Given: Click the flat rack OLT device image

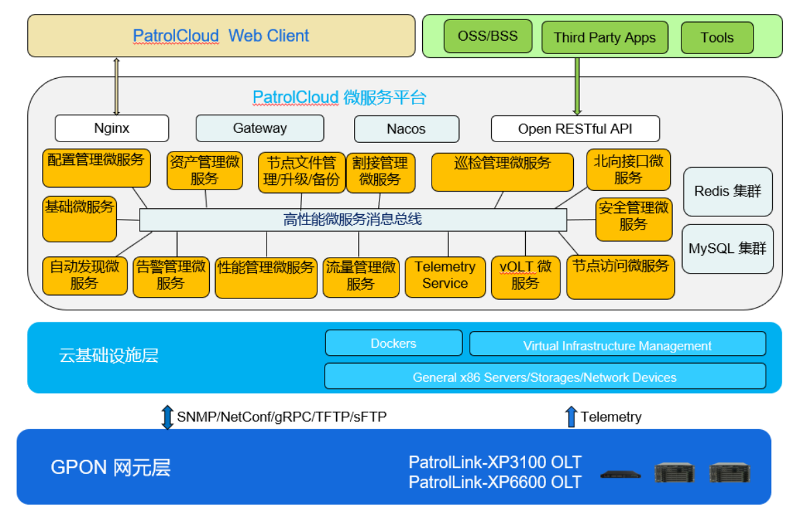Looking at the screenshot, I should click(620, 475).
